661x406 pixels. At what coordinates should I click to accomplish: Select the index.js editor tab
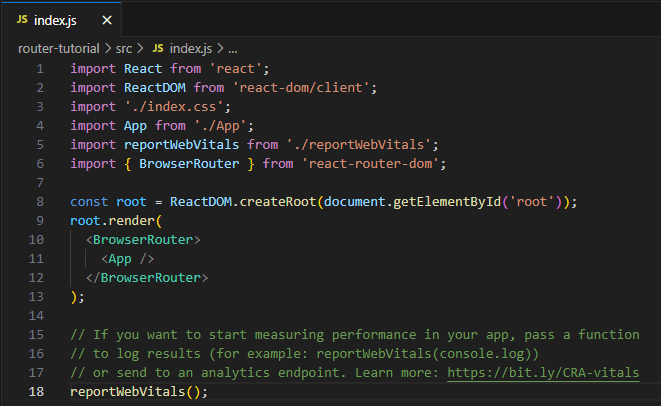pos(62,20)
